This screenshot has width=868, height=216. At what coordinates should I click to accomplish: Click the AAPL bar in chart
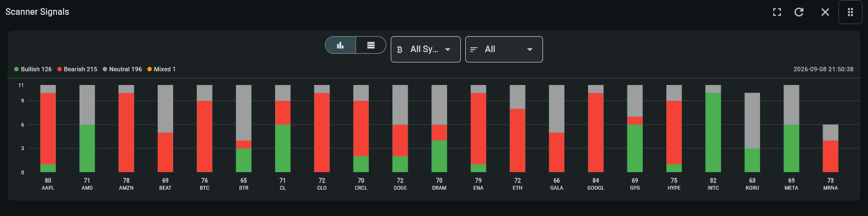(48, 128)
